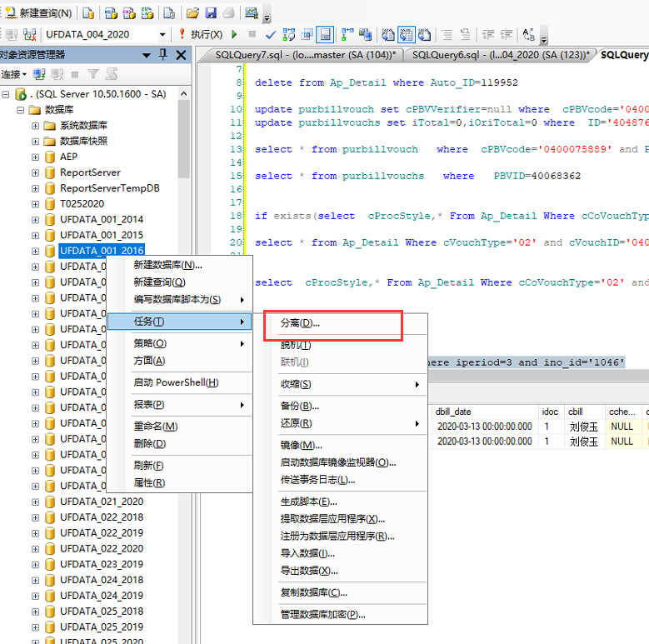The width and height of the screenshot is (649, 644).
Task: Specify values for template parameters
Action: pyautogui.click(x=528, y=35)
